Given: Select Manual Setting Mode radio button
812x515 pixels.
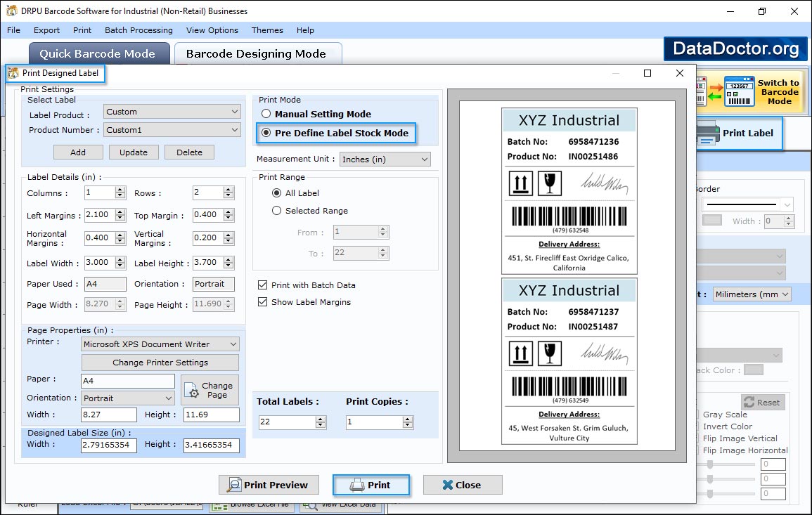Looking at the screenshot, I should tap(266, 114).
